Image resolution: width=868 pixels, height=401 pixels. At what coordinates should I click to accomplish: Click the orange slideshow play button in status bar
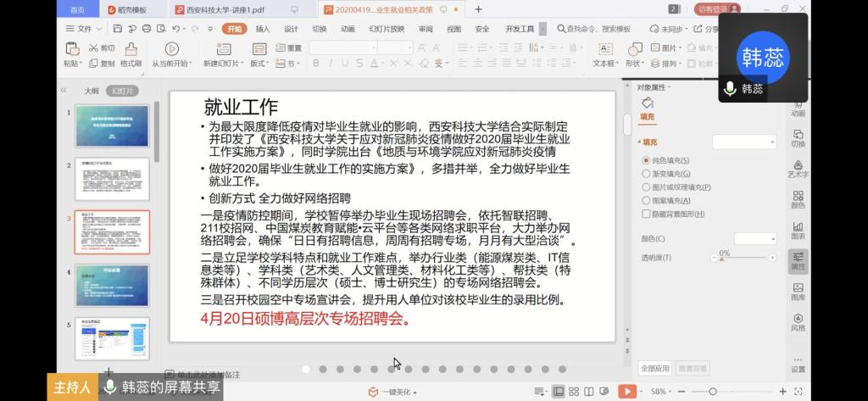(x=627, y=391)
